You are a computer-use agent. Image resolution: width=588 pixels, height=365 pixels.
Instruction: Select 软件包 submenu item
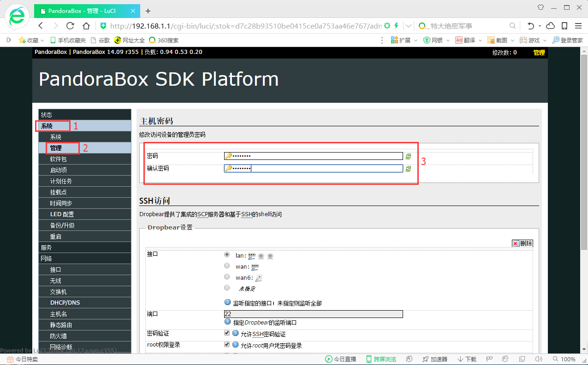point(85,159)
